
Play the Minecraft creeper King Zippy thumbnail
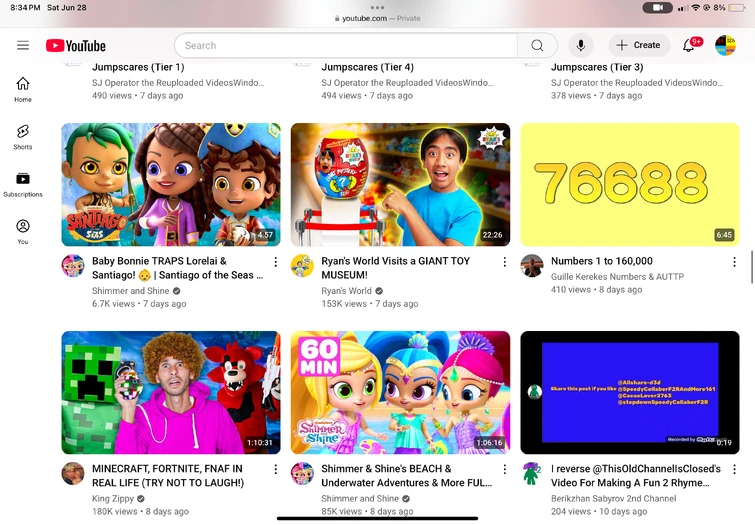click(171, 392)
